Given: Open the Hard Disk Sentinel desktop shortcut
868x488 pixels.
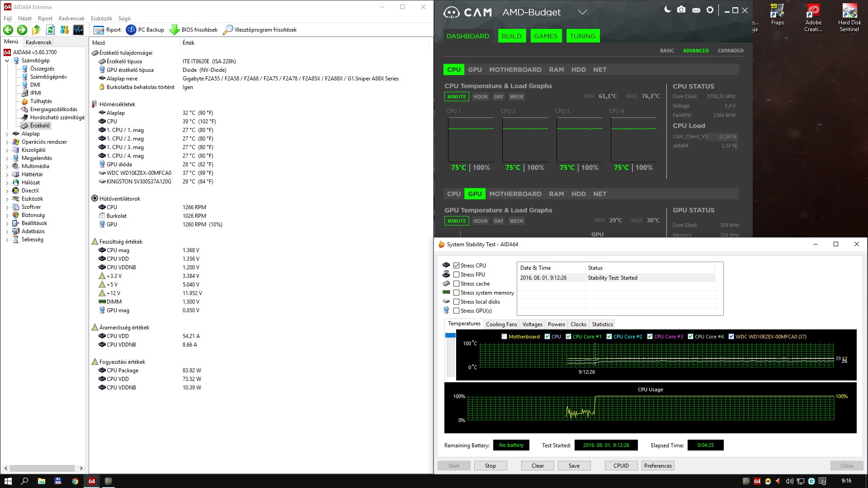Looking at the screenshot, I should [x=849, y=18].
